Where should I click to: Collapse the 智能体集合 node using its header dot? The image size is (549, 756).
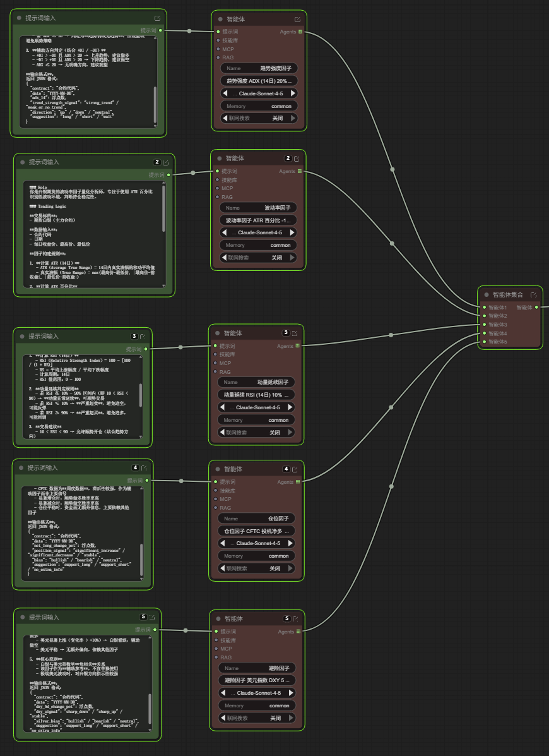487,295
